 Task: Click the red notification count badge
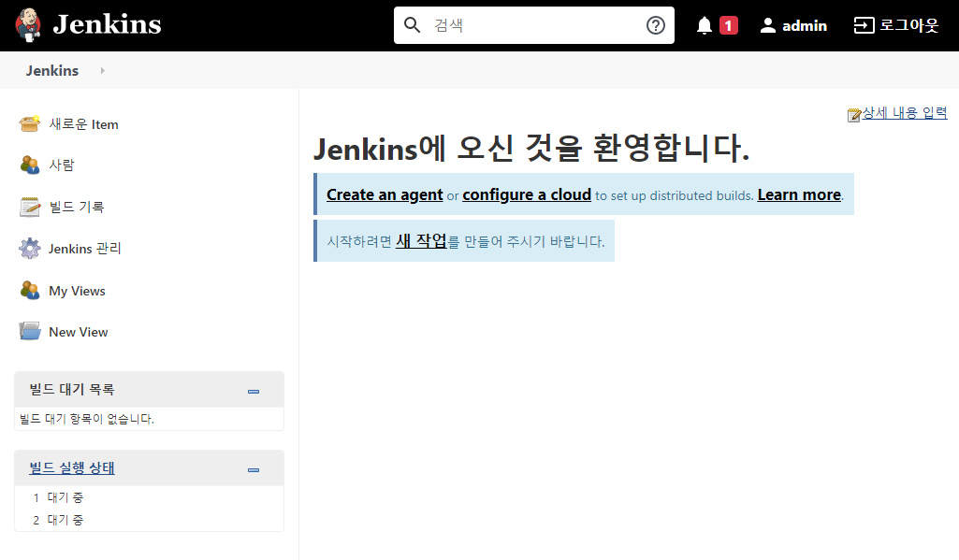pos(729,25)
